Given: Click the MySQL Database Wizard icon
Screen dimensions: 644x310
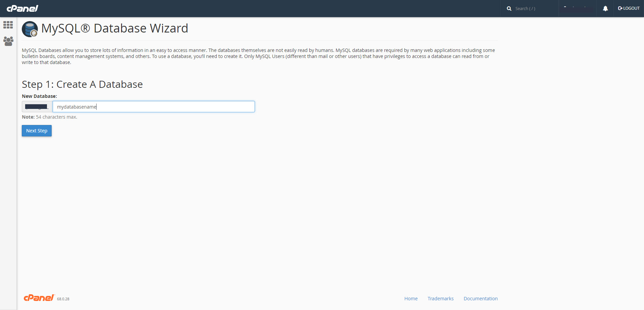Looking at the screenshot, I should point(30,29).
